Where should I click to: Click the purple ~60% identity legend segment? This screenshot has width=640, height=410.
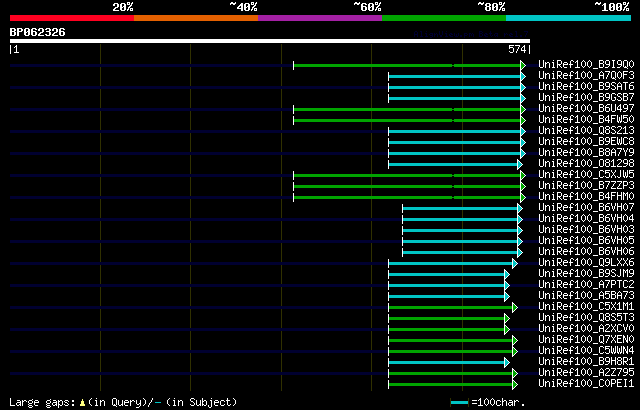click(x=320, y=18)
